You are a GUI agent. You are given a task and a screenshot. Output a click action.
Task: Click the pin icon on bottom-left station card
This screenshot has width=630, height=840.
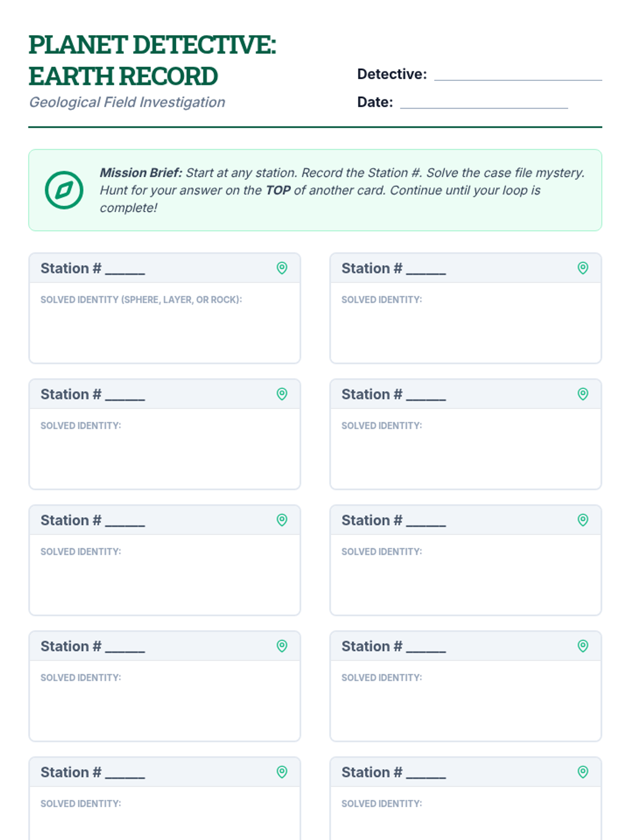tap(282, 772)
